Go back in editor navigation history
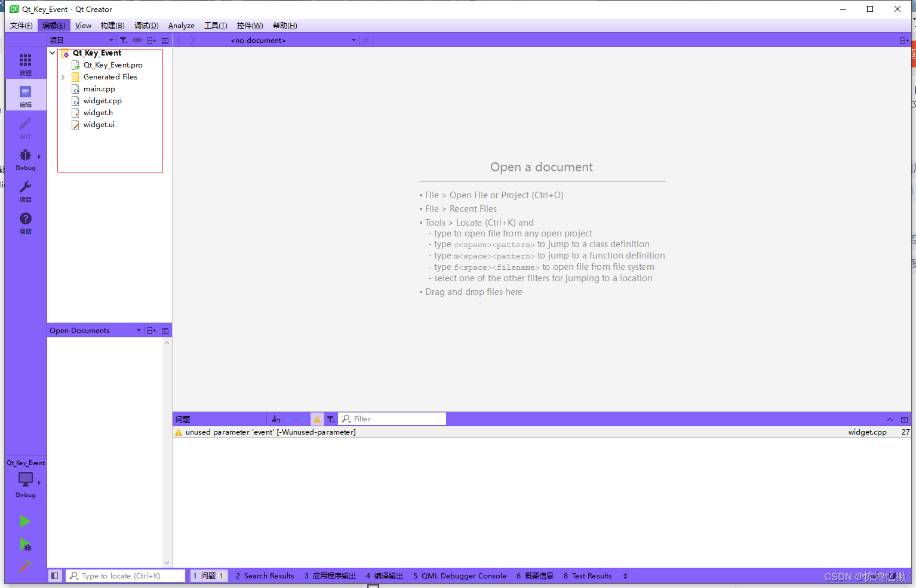Viewport: 916px width, 588px height. (x=180, y=40)
